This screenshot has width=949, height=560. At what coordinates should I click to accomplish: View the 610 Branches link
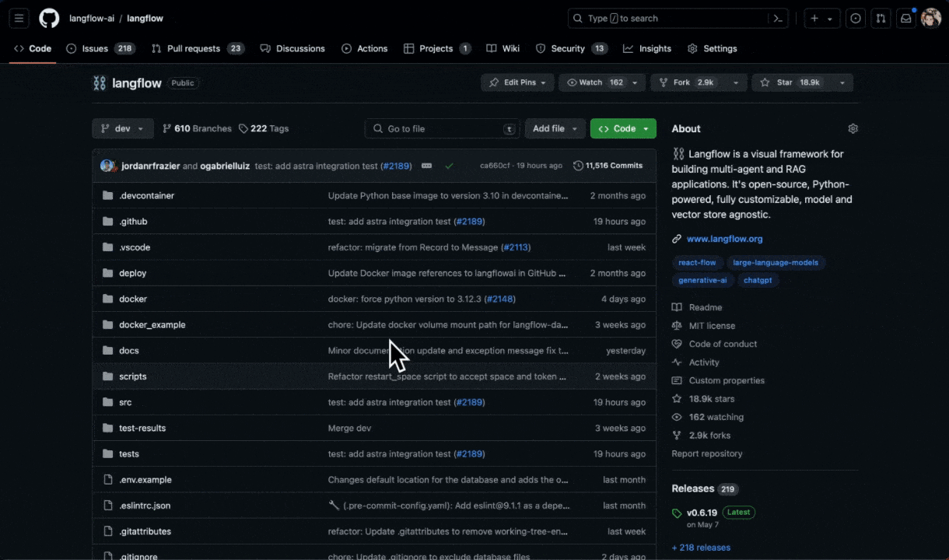click(197, 128)
